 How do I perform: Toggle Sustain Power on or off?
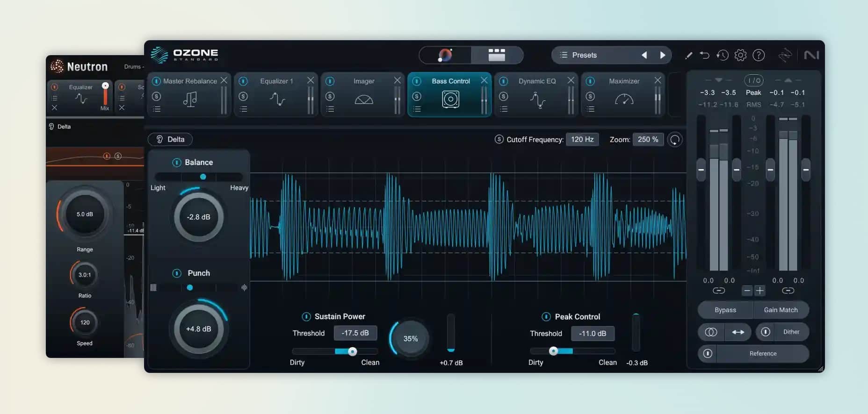coord(306,317)
